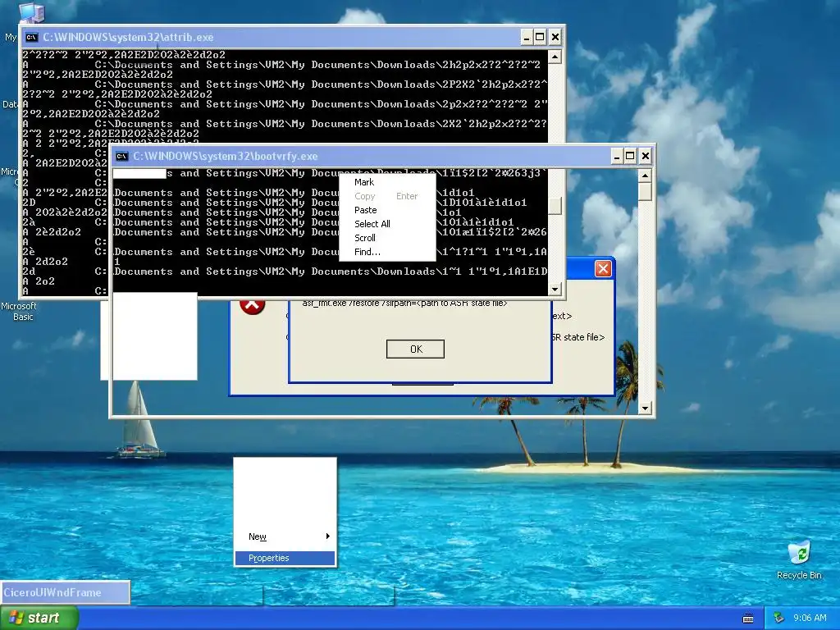Minimize the attrib.exe window
This screenshot has height=630, width=840.
(x=527, y=37)
